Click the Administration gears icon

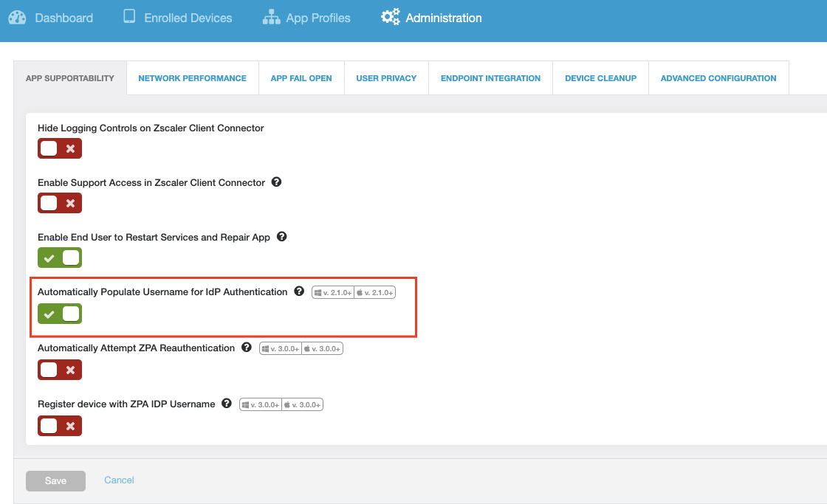tap(390, 16)
